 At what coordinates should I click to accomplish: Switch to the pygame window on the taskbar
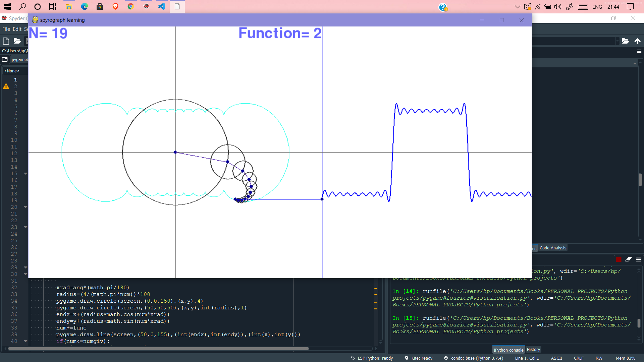[177, 6]
